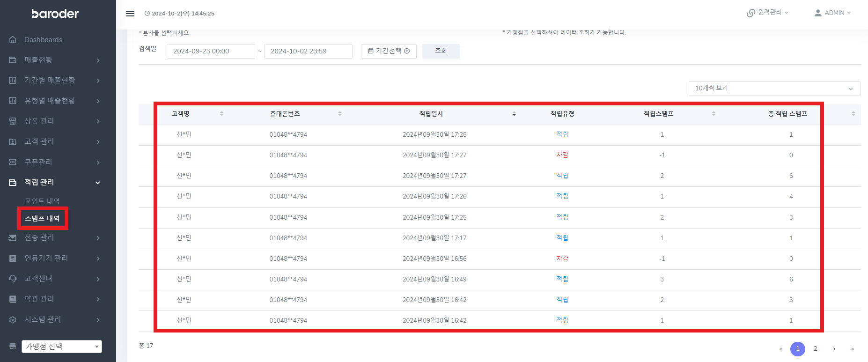Open the 원격관리 dropdown menu
The image size is (868, 362).
pos(768,13)
